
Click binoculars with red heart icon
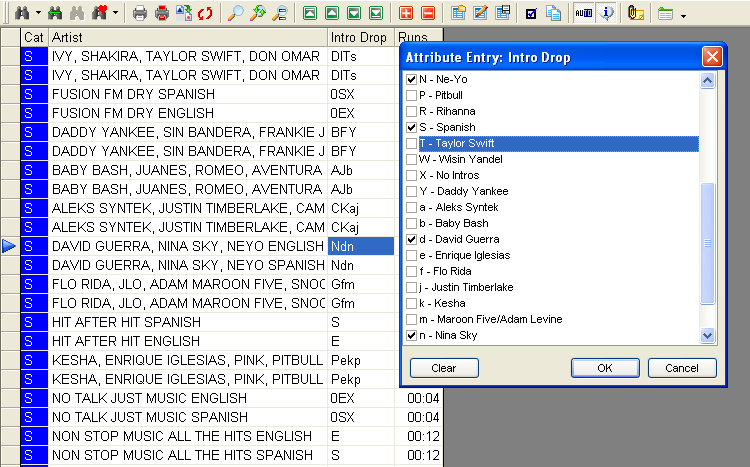click(x=99, y=13)
